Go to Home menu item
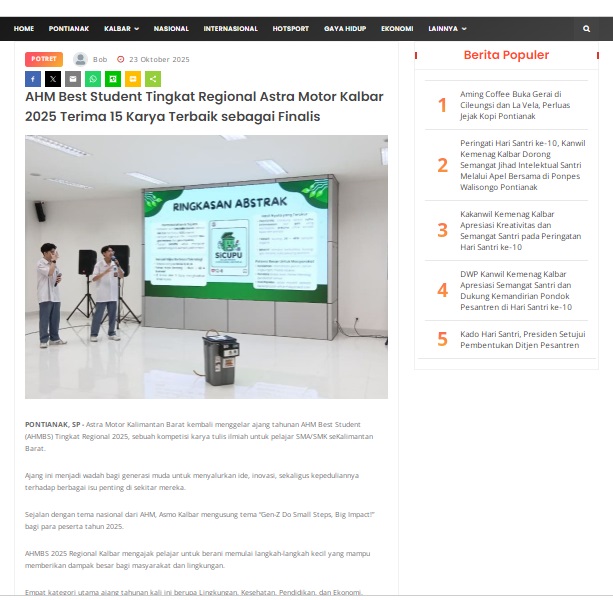 24,29
